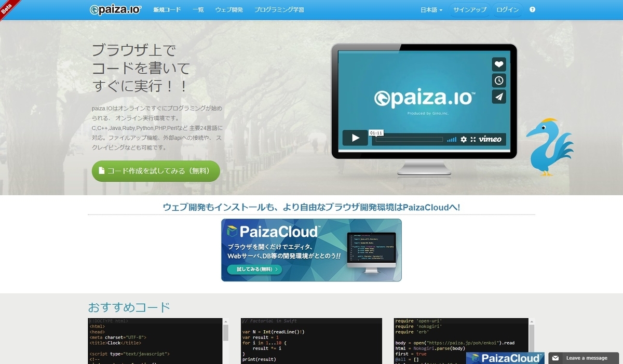This screenshot has height=364, width=623.
Task: Click the おすすめコード heading
Action: 129,307
